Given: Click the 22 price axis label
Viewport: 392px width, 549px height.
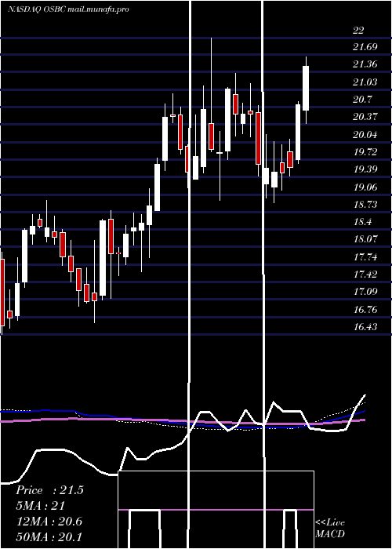Looking at the screenshot, I should [x=358, y=31].
